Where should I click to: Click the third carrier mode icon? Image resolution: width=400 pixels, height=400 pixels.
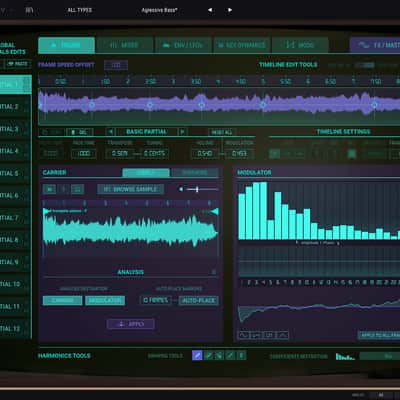point(77,189)
